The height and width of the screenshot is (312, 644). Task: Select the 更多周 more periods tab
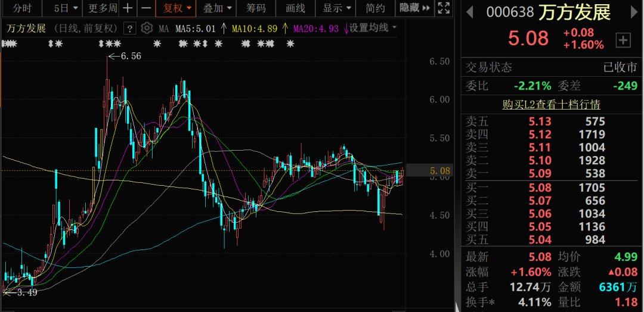pyautogui.click(x=103, y=8)
